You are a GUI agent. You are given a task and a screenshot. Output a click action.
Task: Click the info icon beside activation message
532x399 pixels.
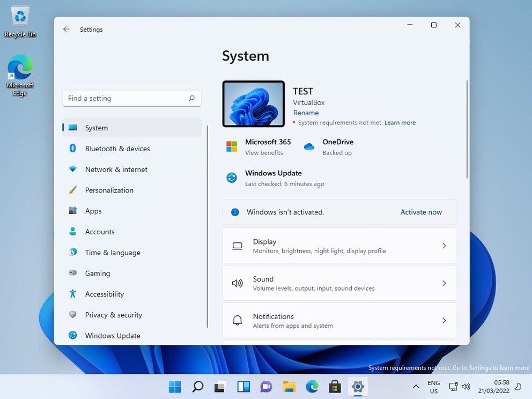click(x=235, y=212)
